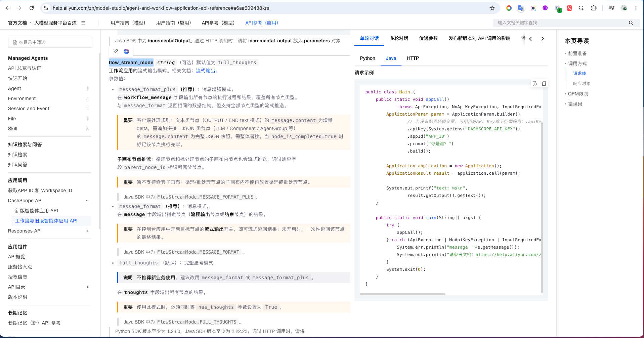Open the 流式输出 documentation link
Image resolution: width=644 pixels, height=338 pixels.
206,71
